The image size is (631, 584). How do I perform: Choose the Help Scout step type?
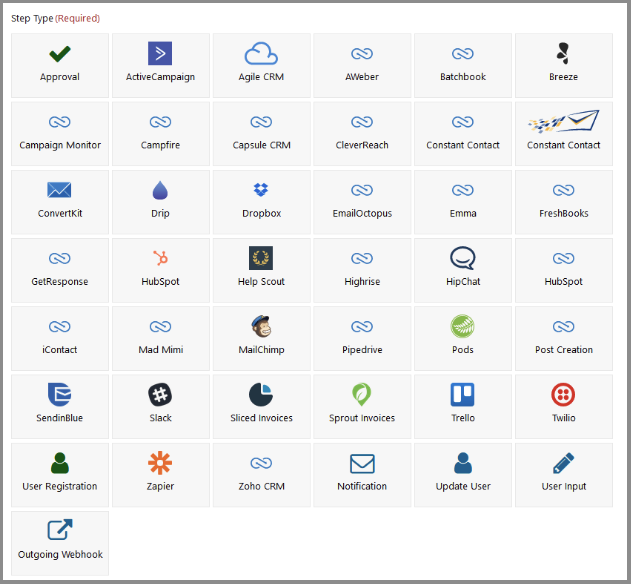point(262,270)
